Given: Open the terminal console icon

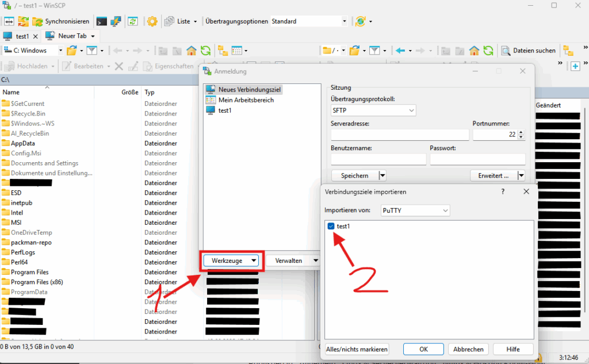Looking at the screenshot, I should click(101, 21).
